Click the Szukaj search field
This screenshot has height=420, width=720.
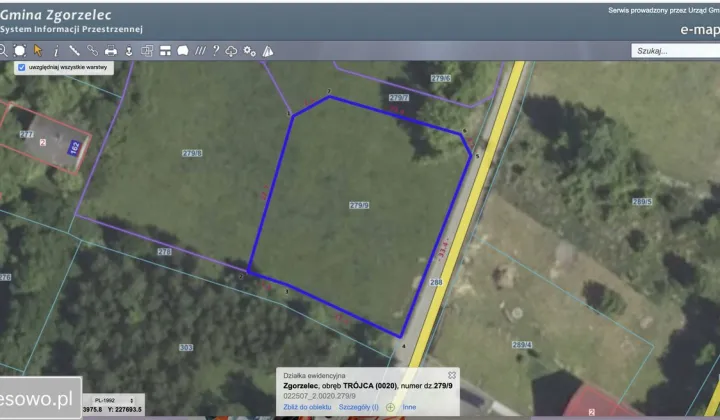(675, 51)
